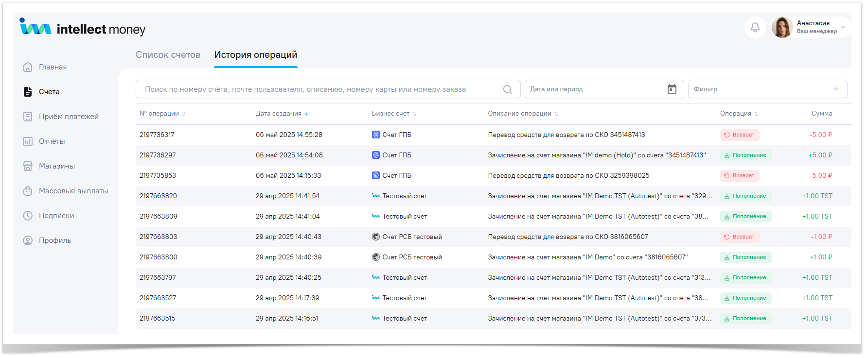Expand the Анастасия manager dropdown
868x358 pixels.
pyautogui.click(x=843, y=27)
